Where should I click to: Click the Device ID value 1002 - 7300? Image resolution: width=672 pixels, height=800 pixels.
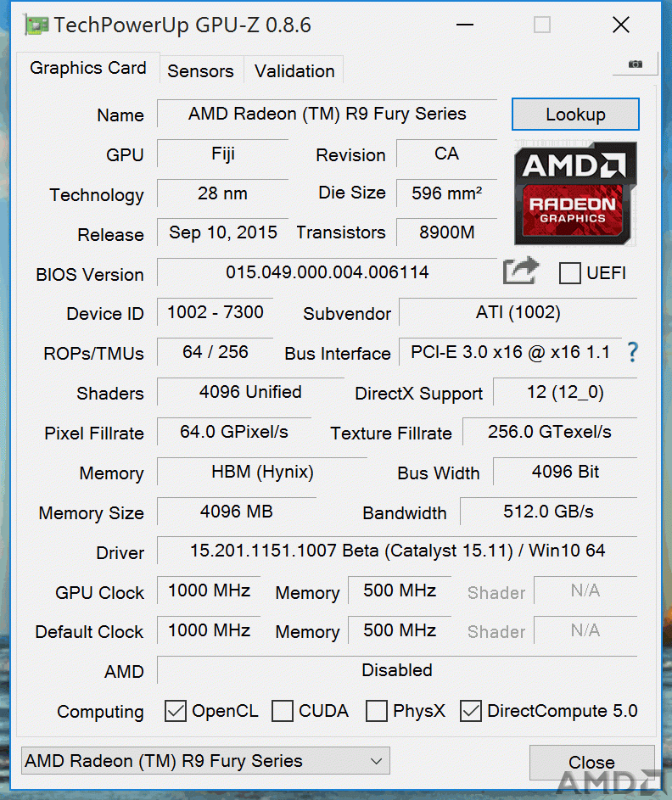(x=216, y=312)
